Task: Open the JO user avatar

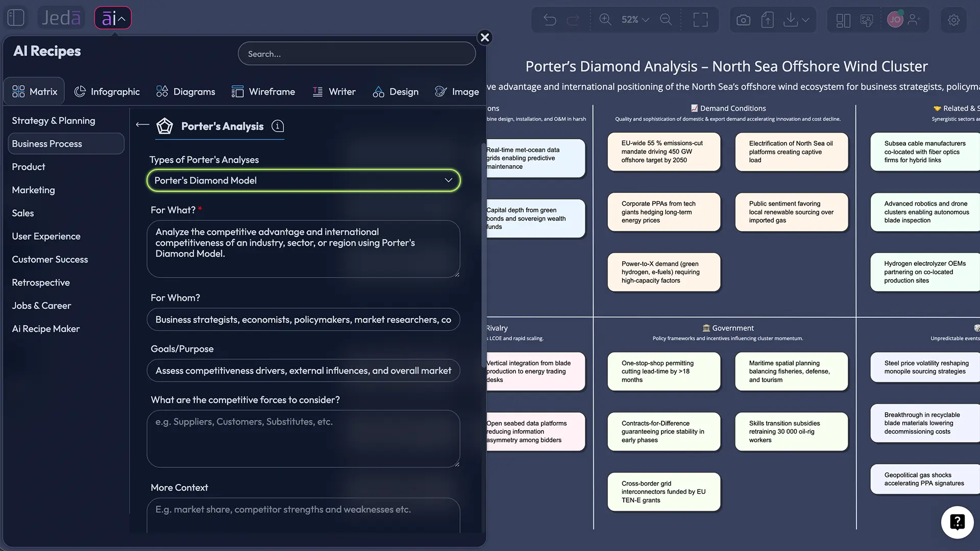Action: click(895, 19)
